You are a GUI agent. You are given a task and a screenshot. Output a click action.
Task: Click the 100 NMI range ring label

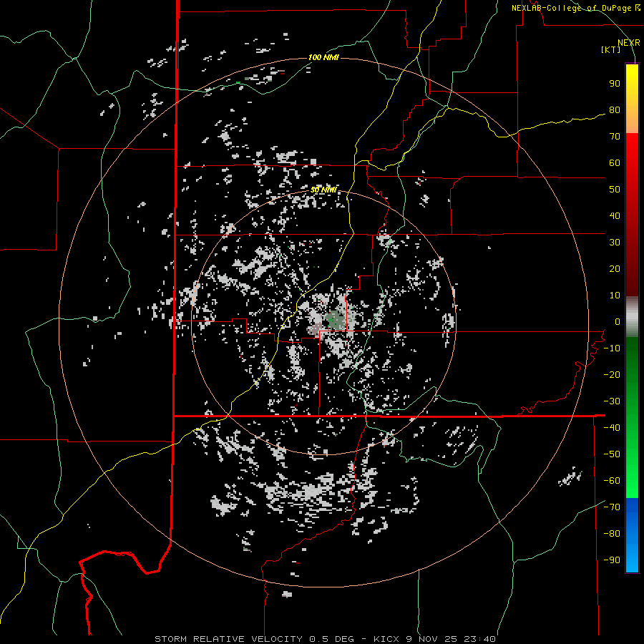tap(323, 57)
